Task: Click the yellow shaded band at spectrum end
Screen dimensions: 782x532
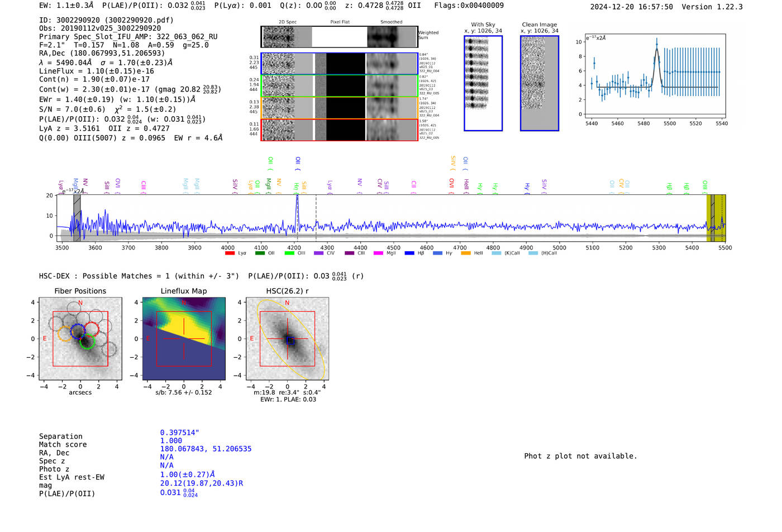Action: click(716, 218)
